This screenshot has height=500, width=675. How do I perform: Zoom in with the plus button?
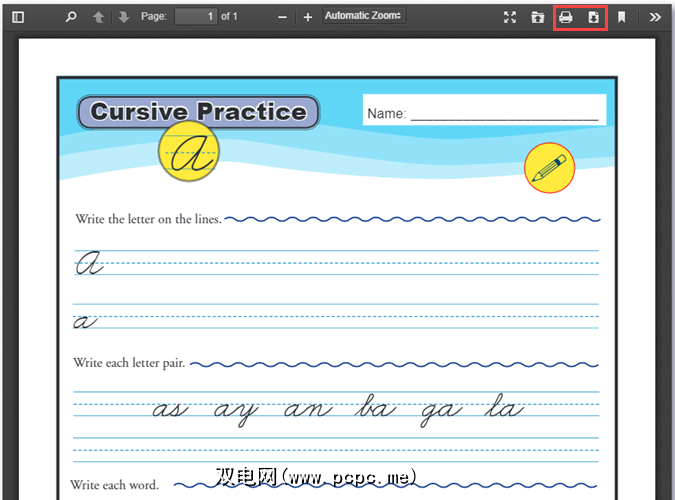pos(308,17)
